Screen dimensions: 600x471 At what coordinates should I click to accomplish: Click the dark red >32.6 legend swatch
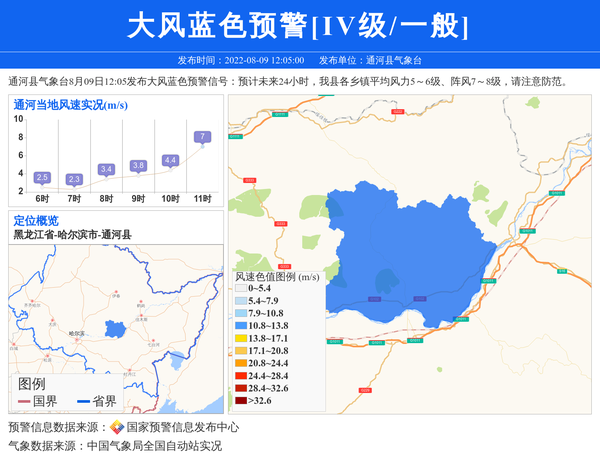[x=240, y=401]
